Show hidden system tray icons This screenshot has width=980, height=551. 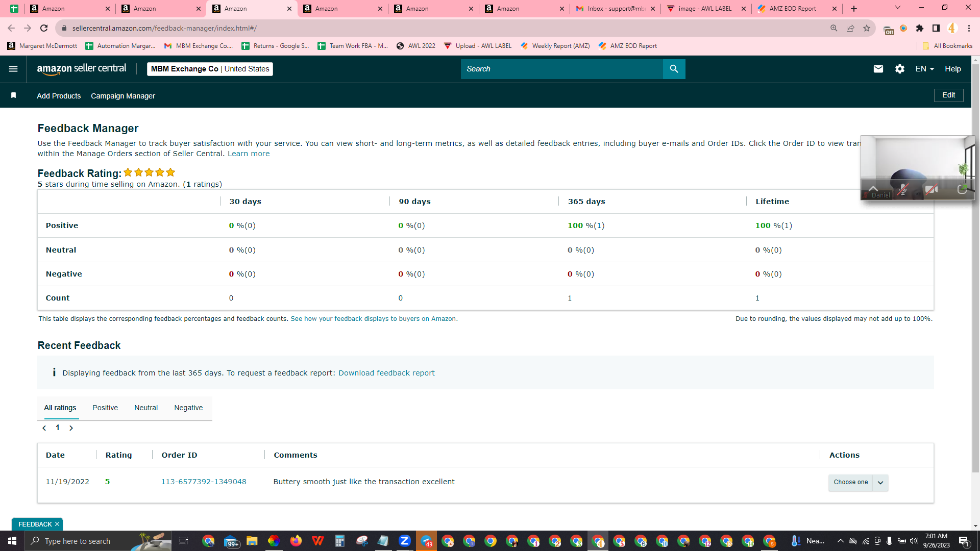[840, 541]
